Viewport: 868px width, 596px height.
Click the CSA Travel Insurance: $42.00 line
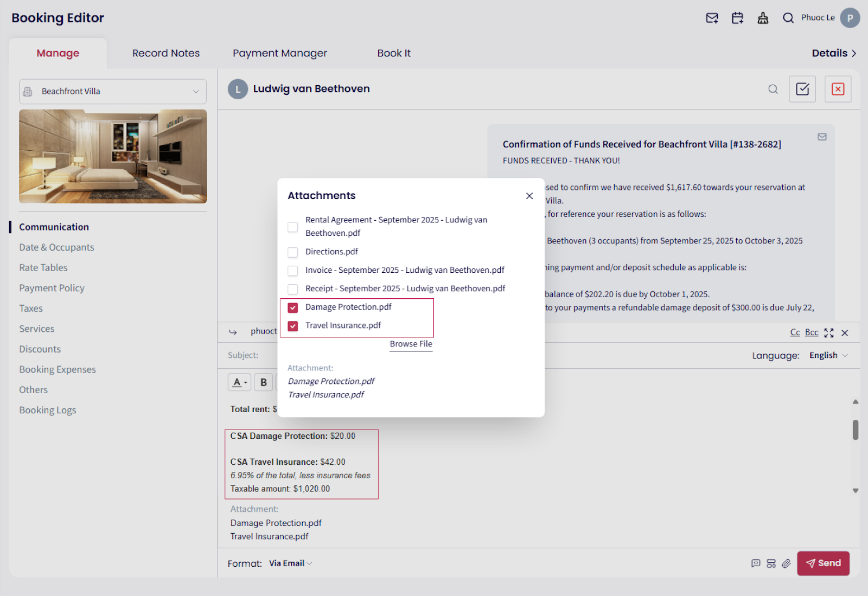tap(288, 462)
